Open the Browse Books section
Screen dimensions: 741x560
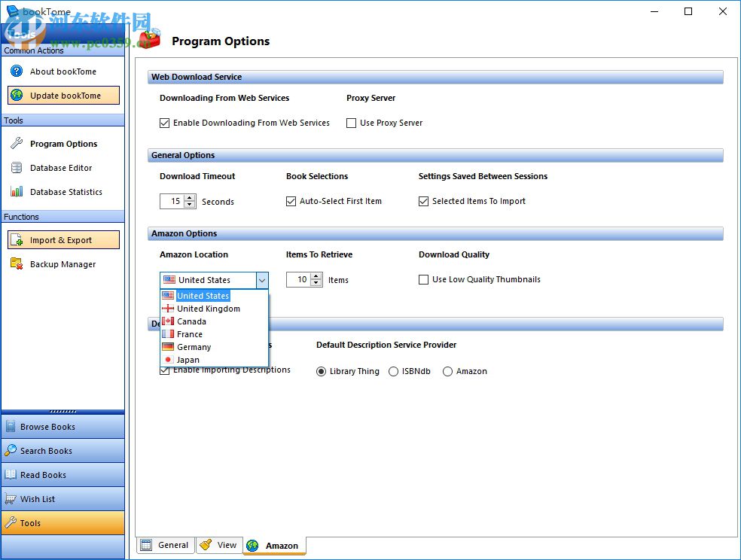pyautogui.click(x=63, y=426)
